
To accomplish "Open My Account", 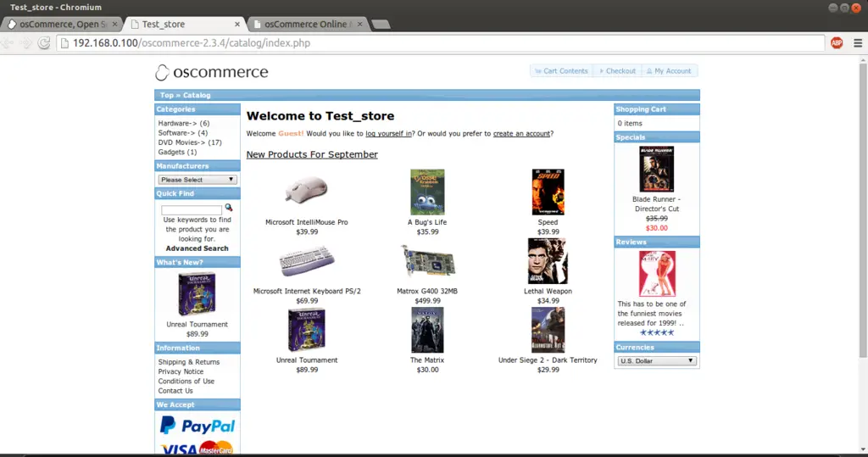I will 669,71.
